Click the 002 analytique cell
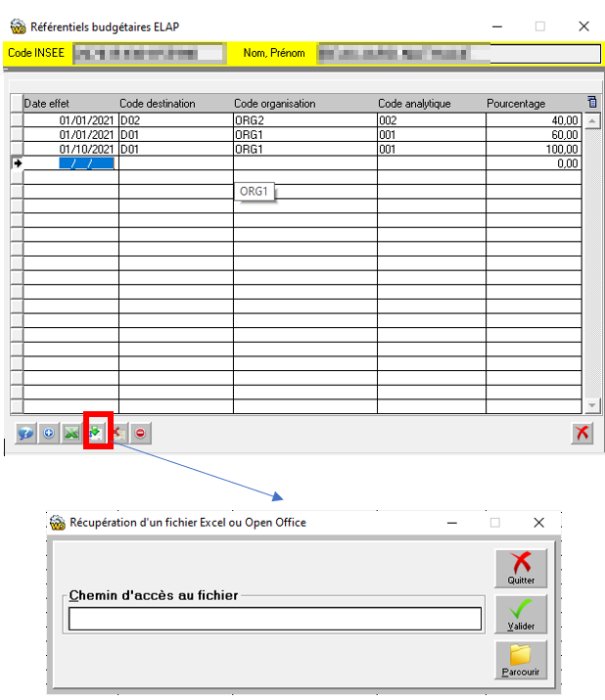Viewport: 605px width, 700px height. point(432,120)
